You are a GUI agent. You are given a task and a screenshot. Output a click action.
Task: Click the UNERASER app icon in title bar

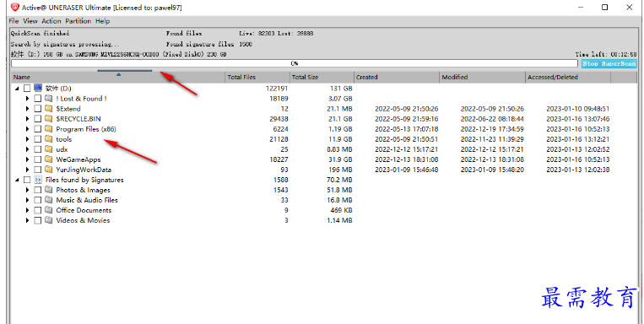point(15,7)
